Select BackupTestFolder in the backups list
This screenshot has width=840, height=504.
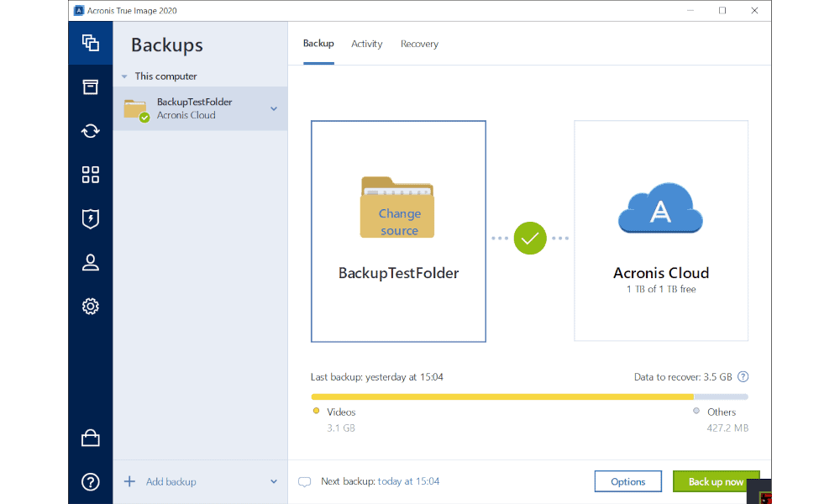(201, 108)
